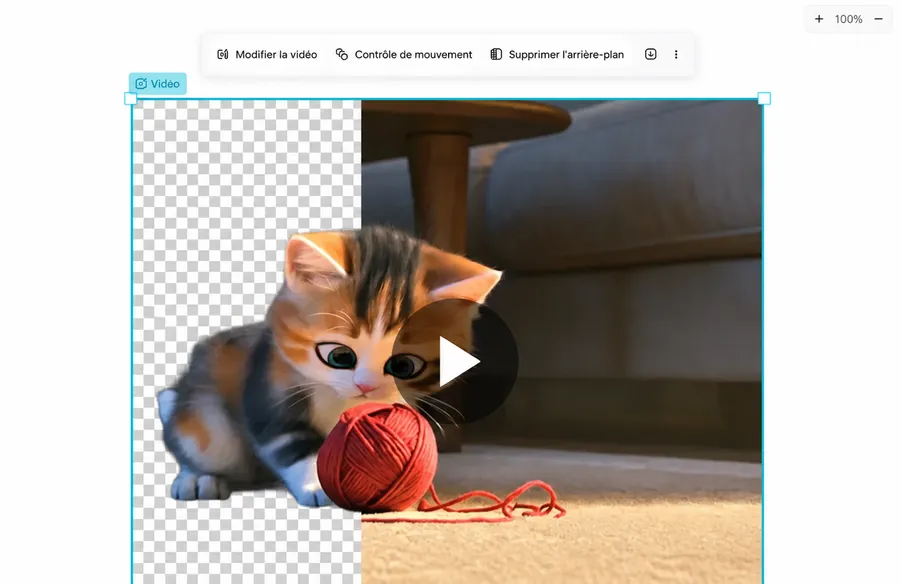Click the Vidéo label tag
The height and width of the screenshot is (584, 902).
pyautogui.click(x=158, y=84)
